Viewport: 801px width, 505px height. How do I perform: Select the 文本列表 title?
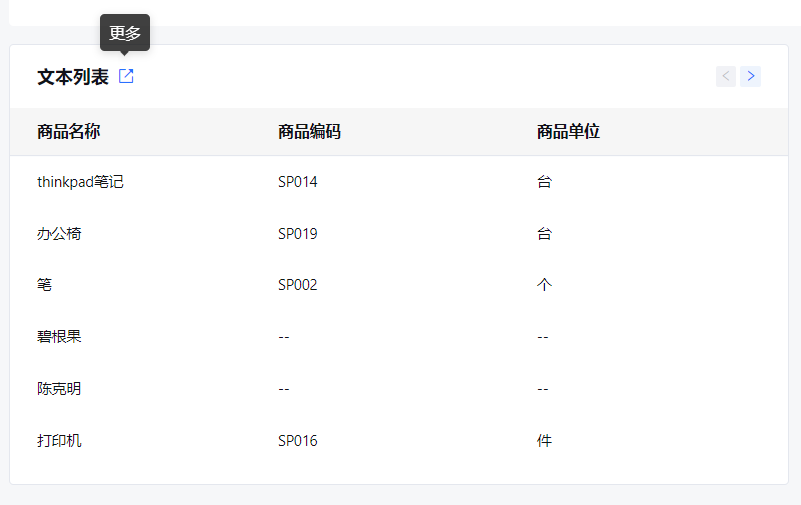73,77
